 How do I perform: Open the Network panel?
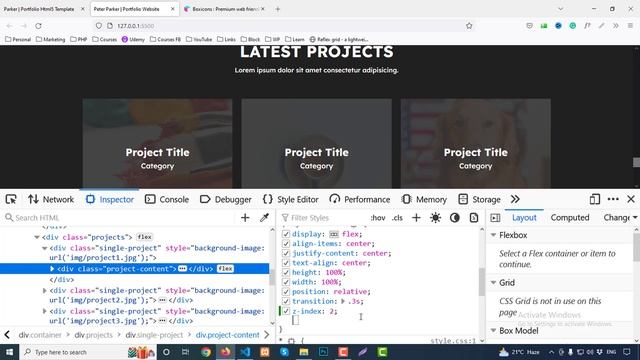pos(51,199)
